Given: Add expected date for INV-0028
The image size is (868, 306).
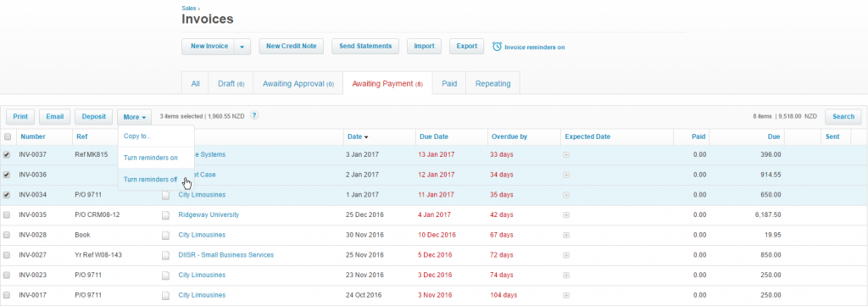Looking at the screenshot, I should (x=566, y=235).
